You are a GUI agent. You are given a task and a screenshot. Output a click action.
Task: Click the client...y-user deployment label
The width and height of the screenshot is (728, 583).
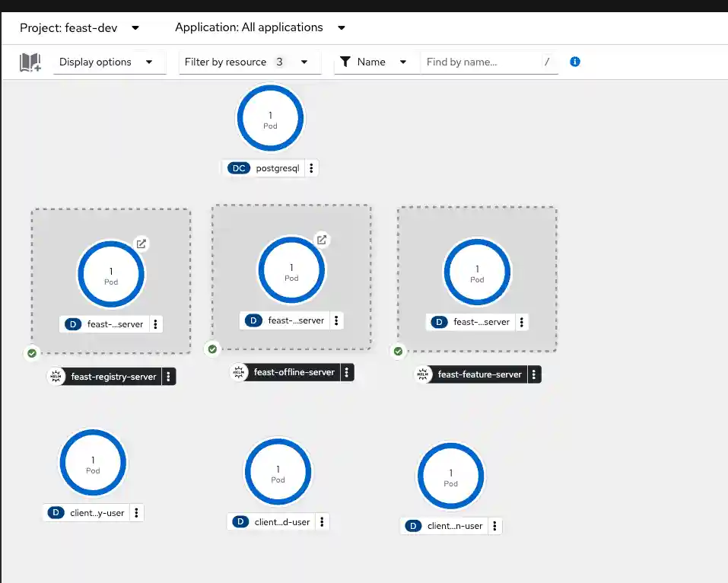(x=97, y=513)
